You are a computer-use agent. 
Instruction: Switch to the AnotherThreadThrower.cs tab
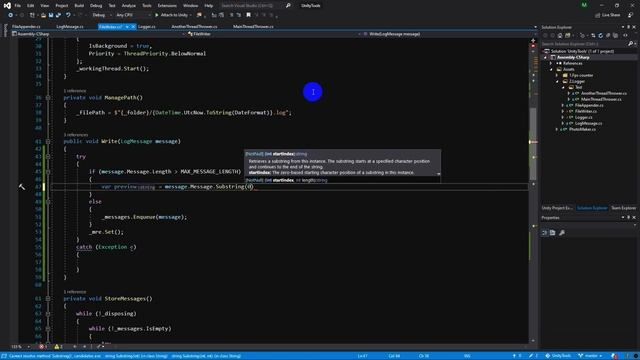click(194, 27)
